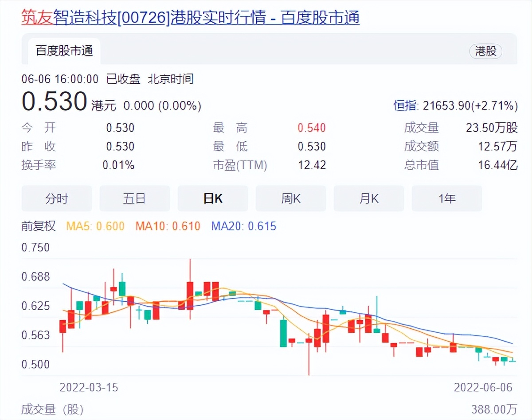Switch to the 周K weekly chart
Viewport: 532px width, 420px height.
tap(291, 198)
